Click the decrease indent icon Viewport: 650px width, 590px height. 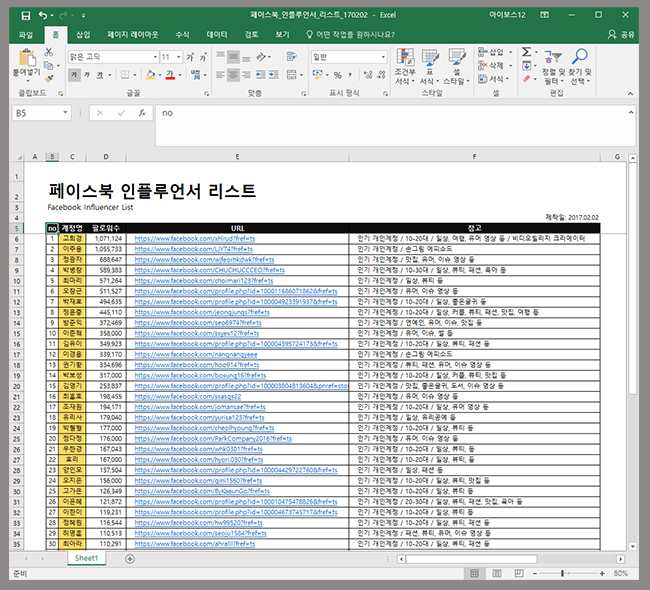[260, 75]
